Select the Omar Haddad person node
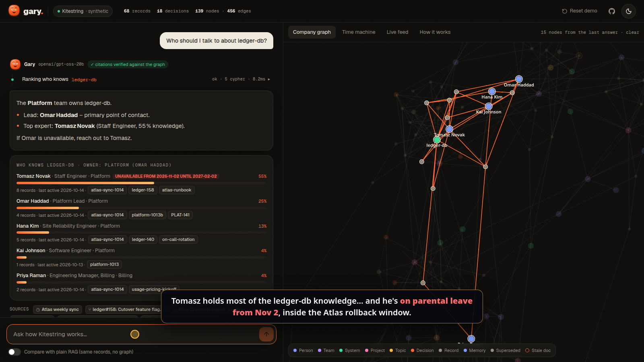Image resolution: width=644 pixels, height=362 pixels. pos(519,79)
